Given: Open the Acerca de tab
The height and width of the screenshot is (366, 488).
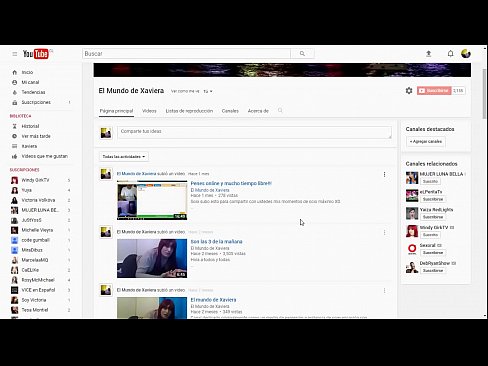Looking at the screenshot, I should [x=258, y=111].
